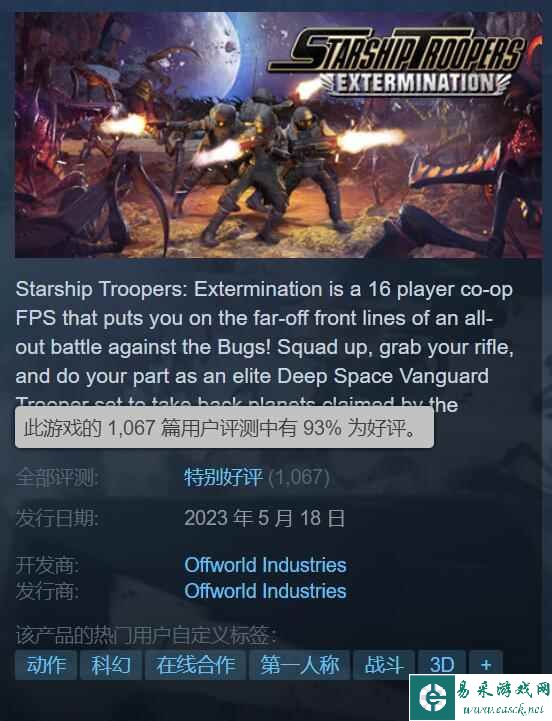
Task: Open the 特别好评 review summary link
Action: click(x=224, y=477)
